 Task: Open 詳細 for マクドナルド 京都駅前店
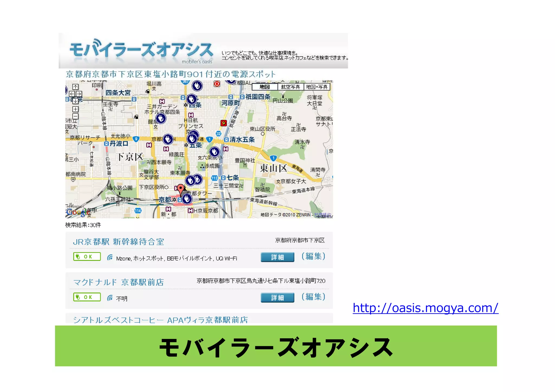pyautogui.click(x=277, y=298)
